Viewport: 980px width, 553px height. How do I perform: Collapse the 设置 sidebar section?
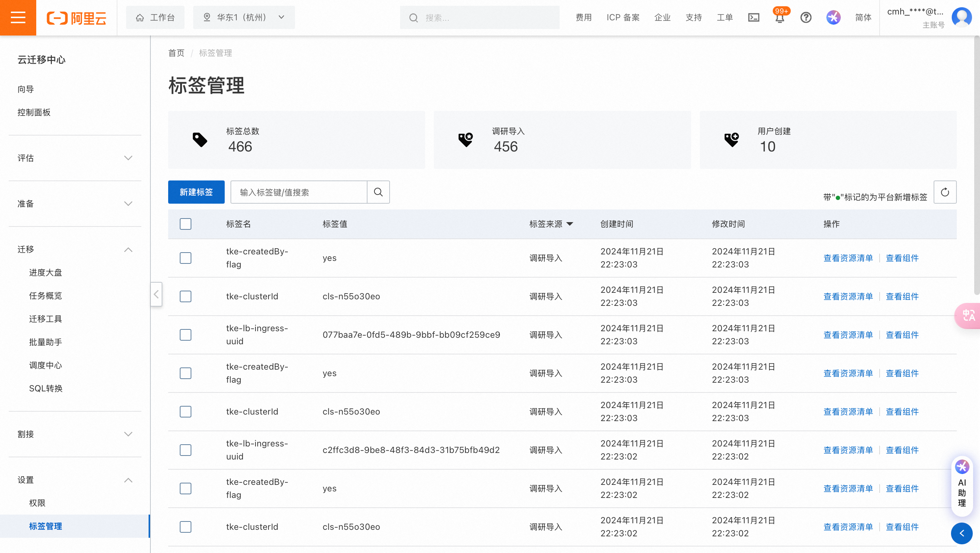(x=75, y=480)
